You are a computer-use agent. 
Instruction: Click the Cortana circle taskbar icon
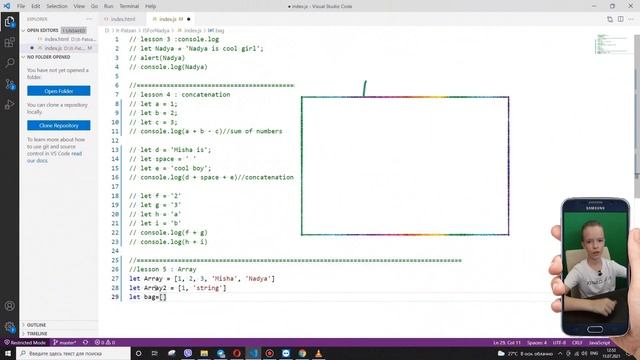[x=138, y=353]
